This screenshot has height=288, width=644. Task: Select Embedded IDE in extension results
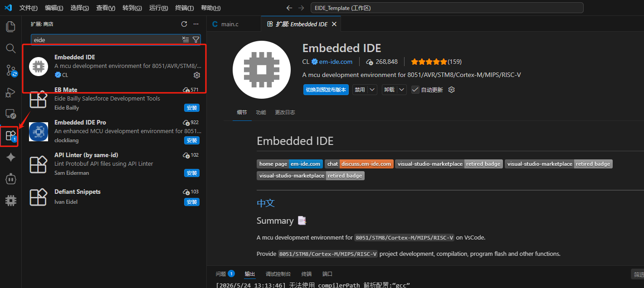tap(114, 66)
